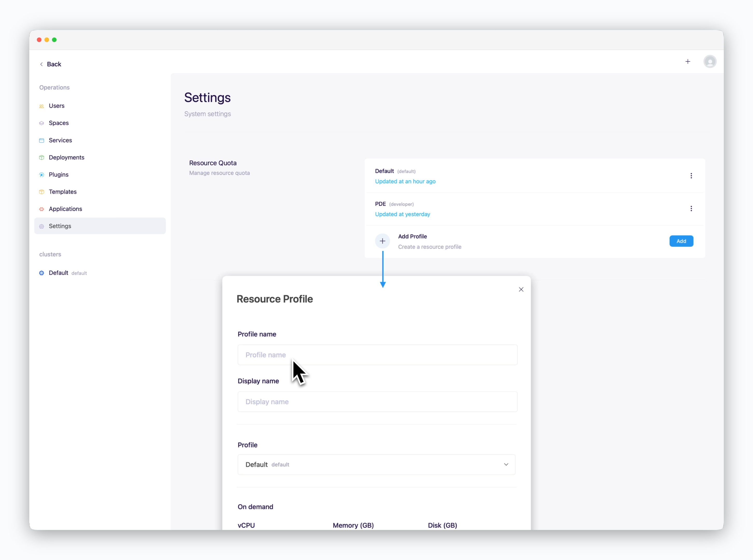The width and height of the screenshot is (753, 560).
Task: Click the Services sidebar icon
Action: [42, 140]
